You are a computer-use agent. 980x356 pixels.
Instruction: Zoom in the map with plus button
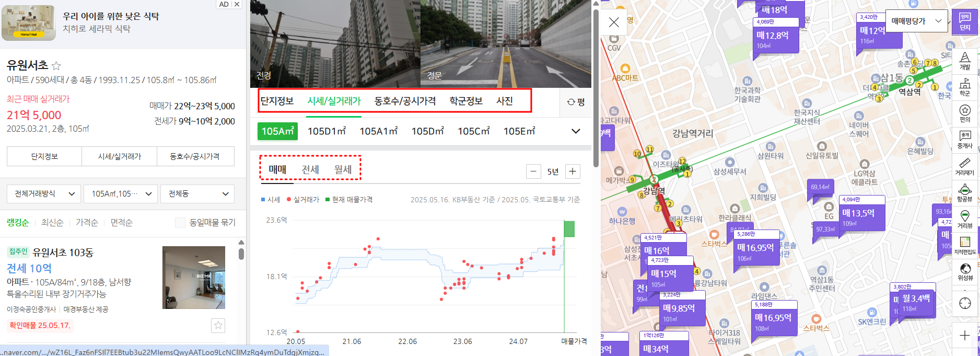tap(965, 336)
